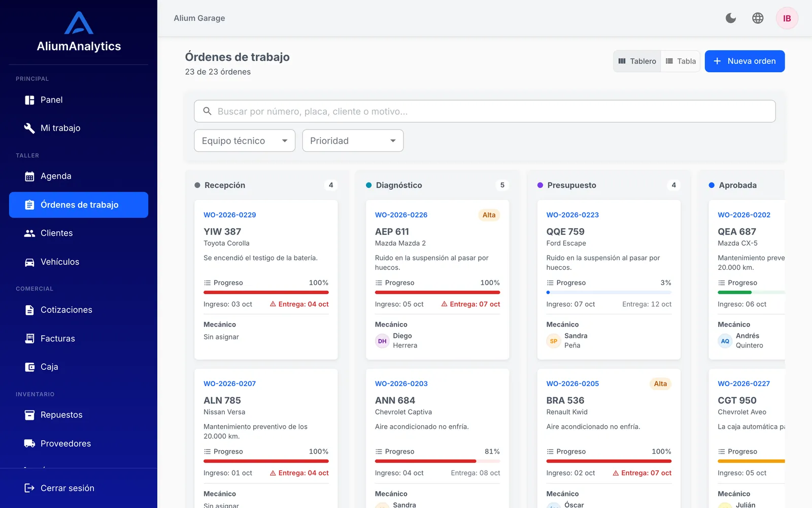Image resolution: width=812 pixels, height=508 pixels.
Task: Open the Caja icon in sidebar
Action: [x=29, y=367]
